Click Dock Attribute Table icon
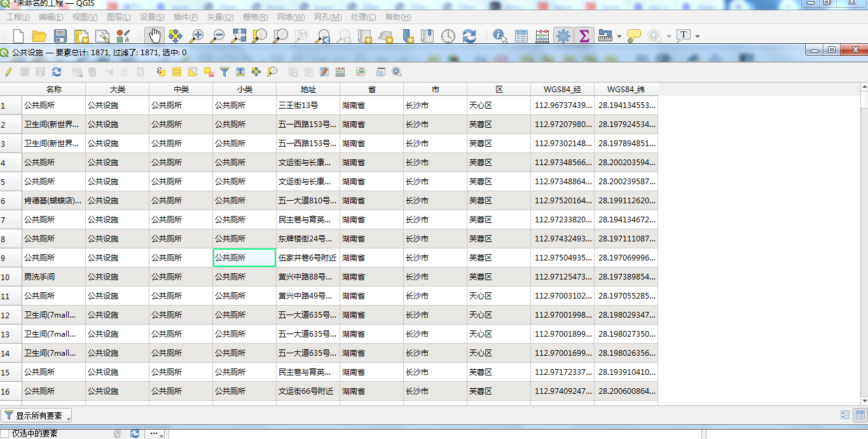The width and height of the screenshot is (868, 439). 381,72
